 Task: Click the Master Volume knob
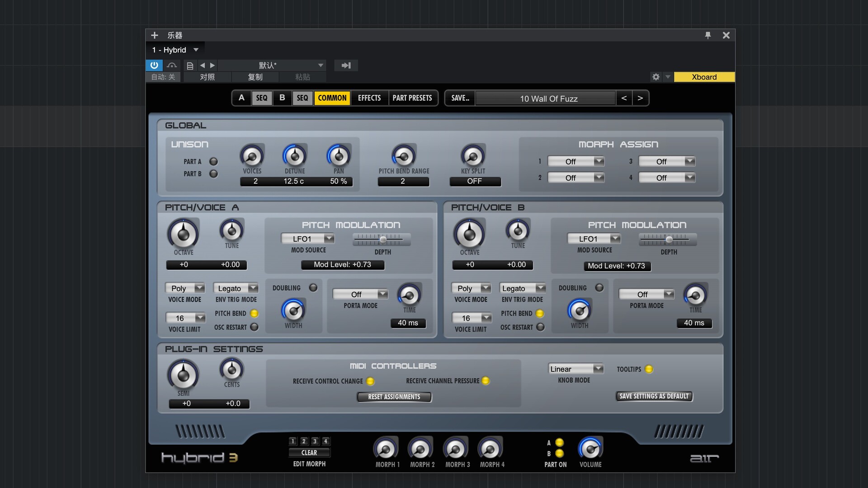[x=590, y=449]
